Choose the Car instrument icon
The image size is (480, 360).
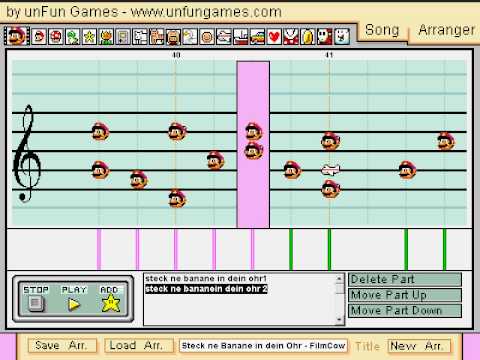(257, 37)
